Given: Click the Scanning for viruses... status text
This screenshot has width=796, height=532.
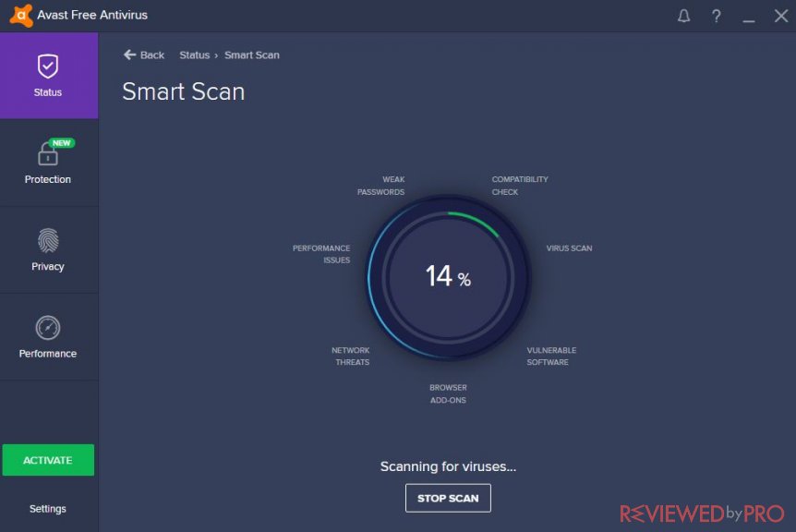Looking at the screenshot, I should point(448,466).
